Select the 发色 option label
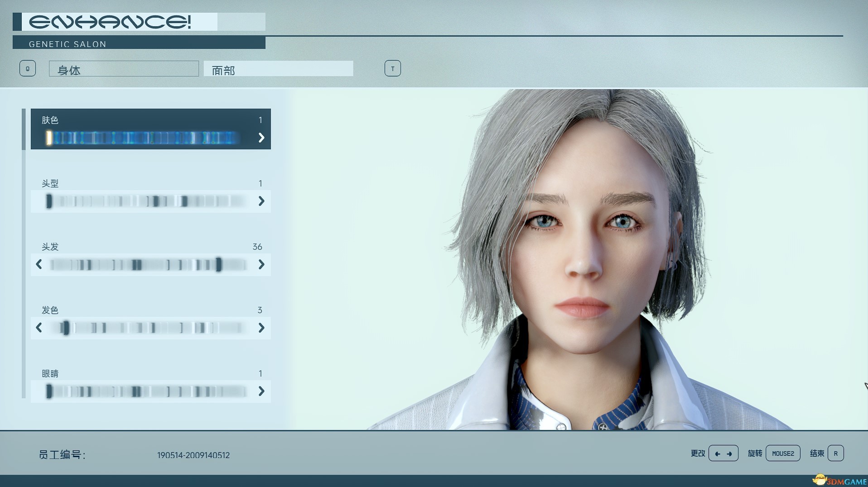Image resolution: width=868 pixels, height=487 pixels. point(50,310)
